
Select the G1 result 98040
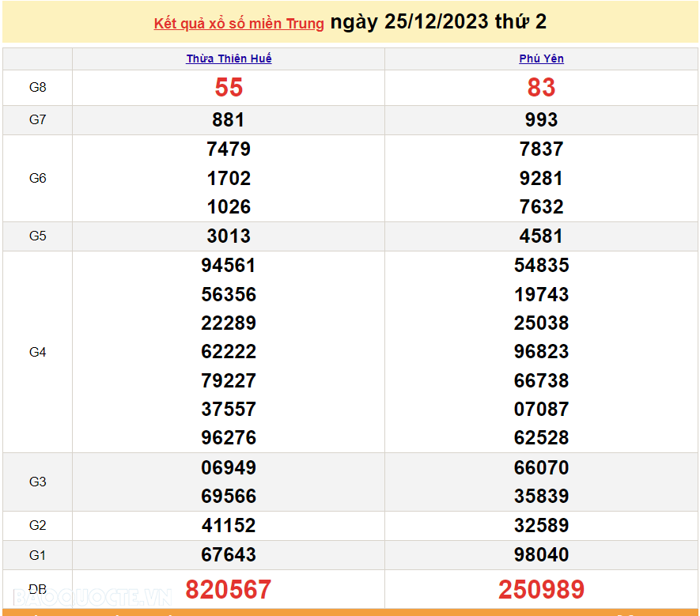coord(541,555)
